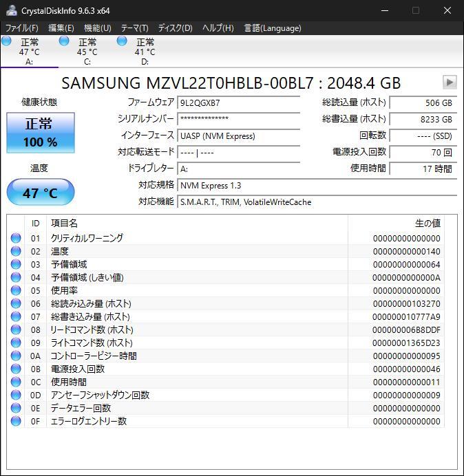Click raw value 0000001365D23
Image resolution: width=464 pixels, height=476 pixels.
click(406, 343)
